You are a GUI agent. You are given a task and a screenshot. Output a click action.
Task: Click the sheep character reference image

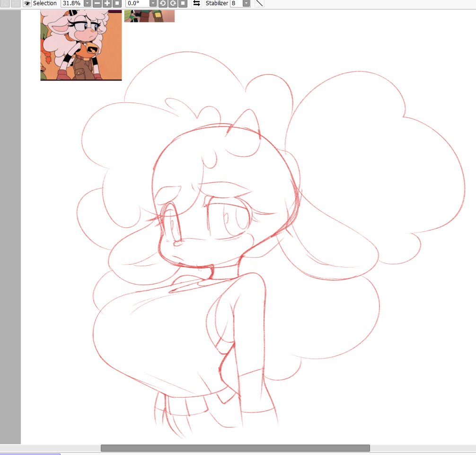pos(81,45)
